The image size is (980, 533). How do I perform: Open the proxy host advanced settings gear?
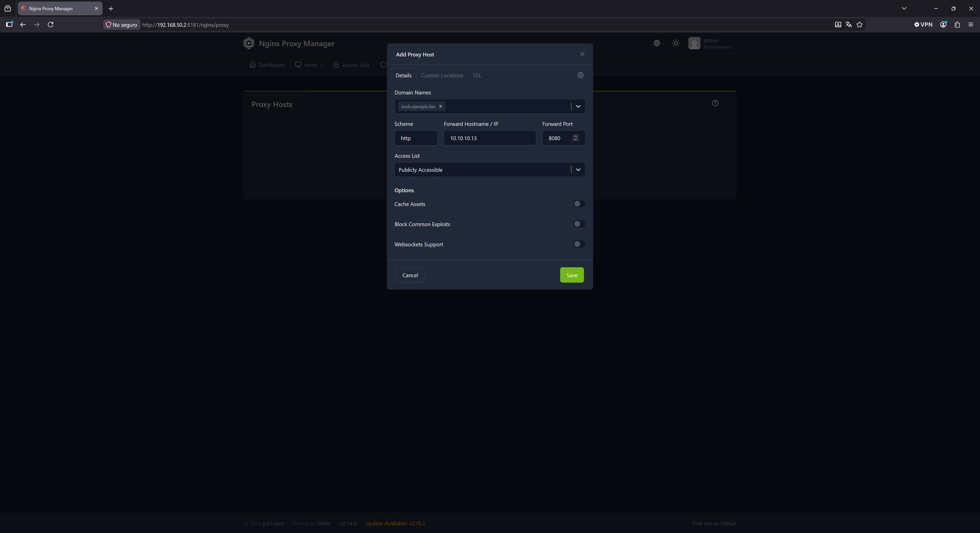pos(581,75)
